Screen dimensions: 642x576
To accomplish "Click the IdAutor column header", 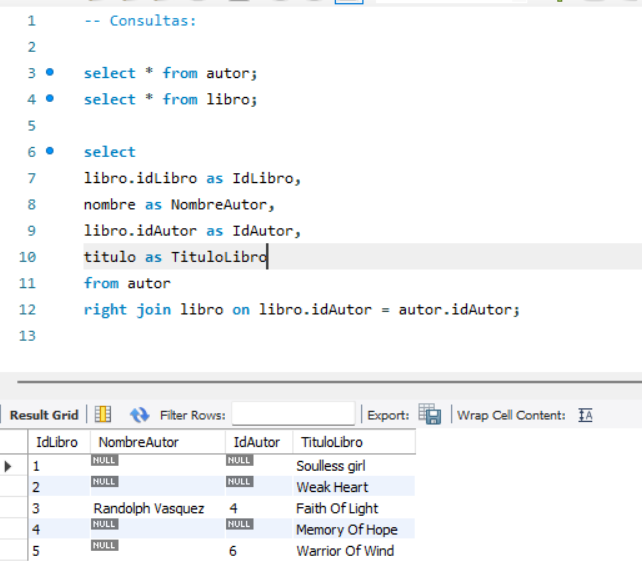I will [x=257, y=442].
